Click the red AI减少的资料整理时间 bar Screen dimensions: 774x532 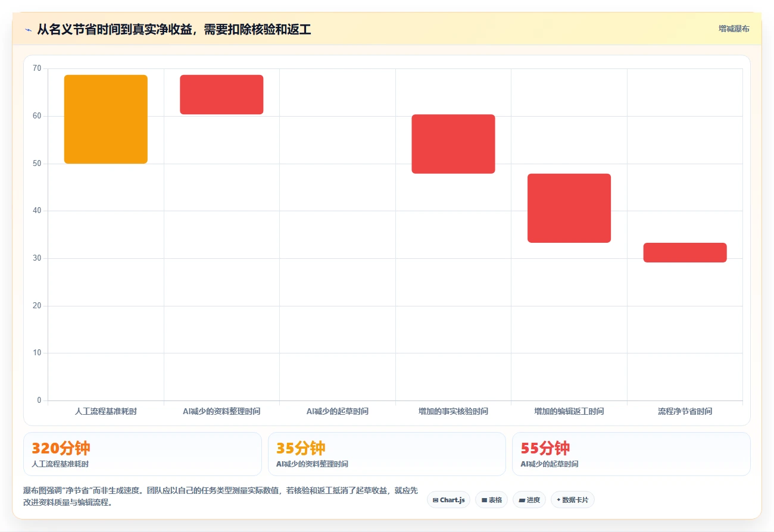(x=221, y=95)
